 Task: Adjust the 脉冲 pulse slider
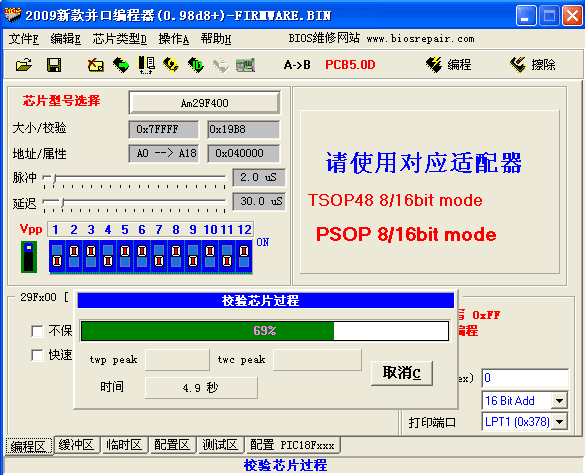coord(54,178)
